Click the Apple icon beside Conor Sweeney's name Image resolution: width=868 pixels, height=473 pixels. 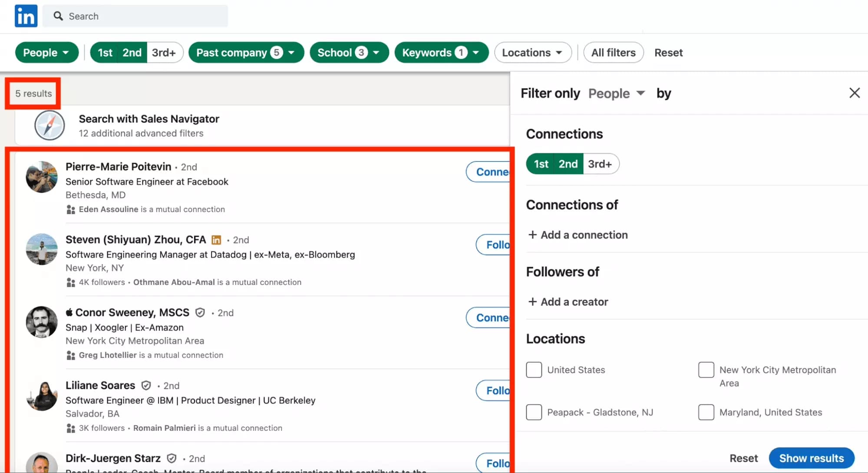[x=69, y=312]
